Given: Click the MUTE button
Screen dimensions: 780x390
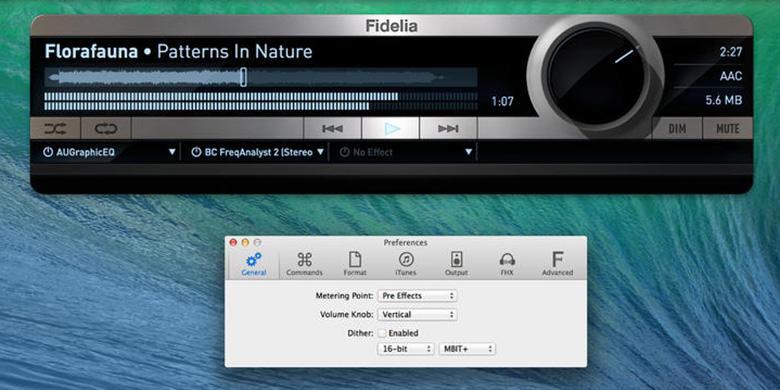Looking at the screenshot, I should click(x=727, y=129).
